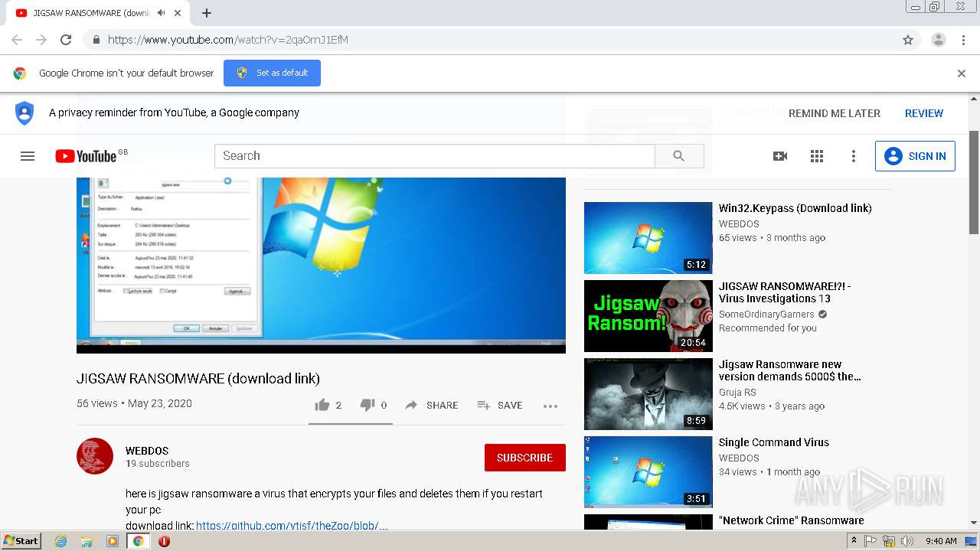Viewport: 980px width, 551px height.
Task: Bookmark this page with the star icon
Action: coord(908,40)
